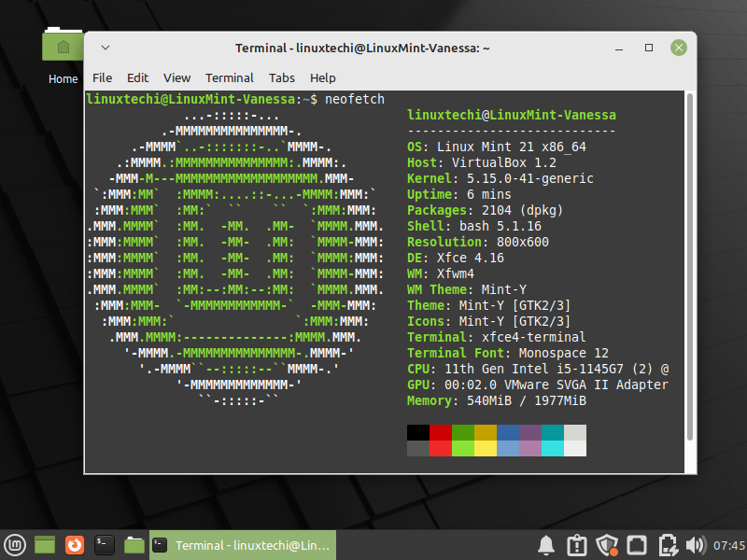Click the 'Host: VirtualBox 1.2' line

tap(482, 162)
